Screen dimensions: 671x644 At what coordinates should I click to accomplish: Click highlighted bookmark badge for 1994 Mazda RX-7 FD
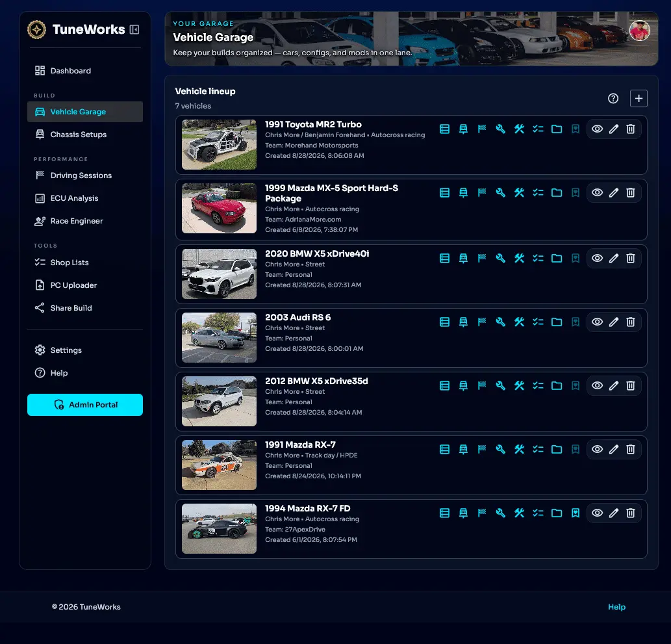pos(575,513)
